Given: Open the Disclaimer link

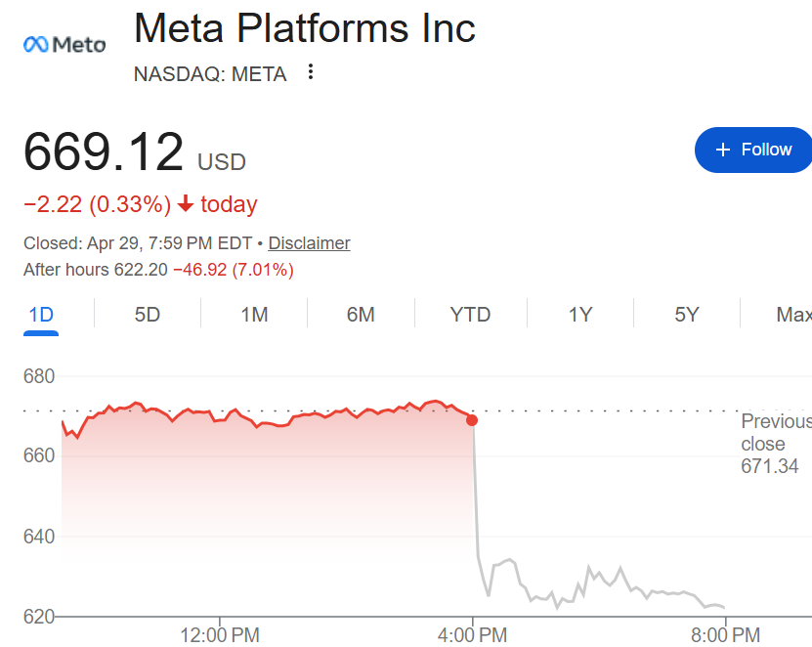Looking at the screenshot, I should [x=309, y=243].
